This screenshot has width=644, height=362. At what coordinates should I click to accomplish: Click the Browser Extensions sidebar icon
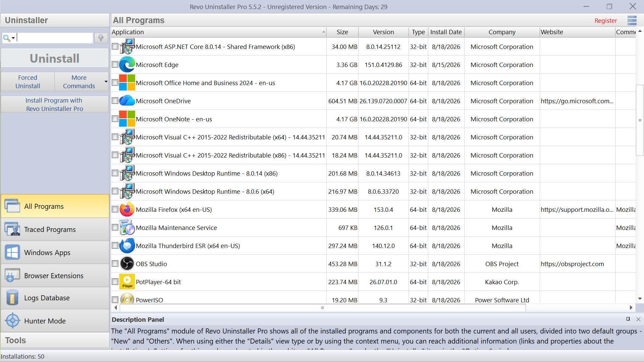pyautogui.click(x=12, y=276)
